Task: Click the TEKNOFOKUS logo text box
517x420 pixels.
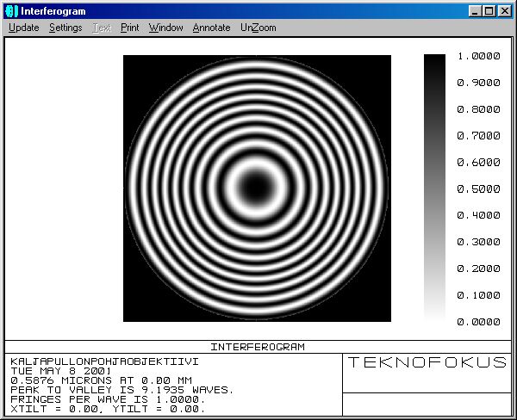Action: [x=427, y=362]
